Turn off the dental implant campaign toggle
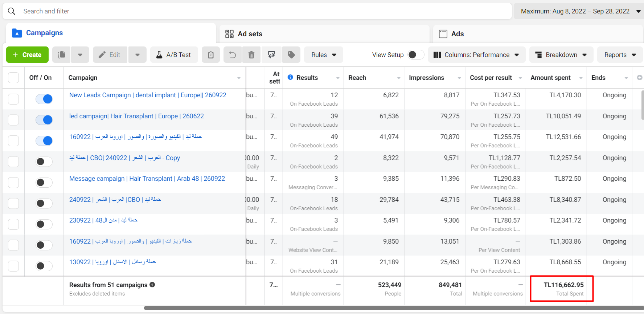This screenshot has height=314, width=644. tap(44, 99)
